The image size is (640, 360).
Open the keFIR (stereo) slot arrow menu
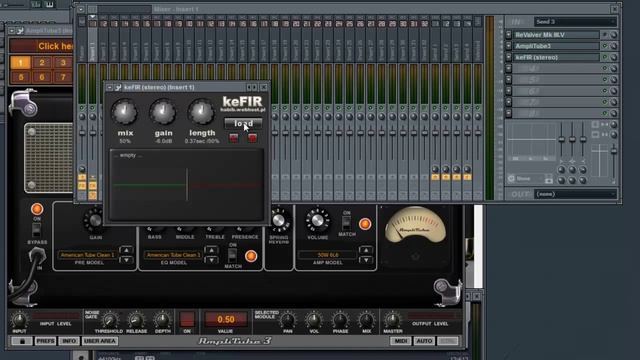[509, 58]
